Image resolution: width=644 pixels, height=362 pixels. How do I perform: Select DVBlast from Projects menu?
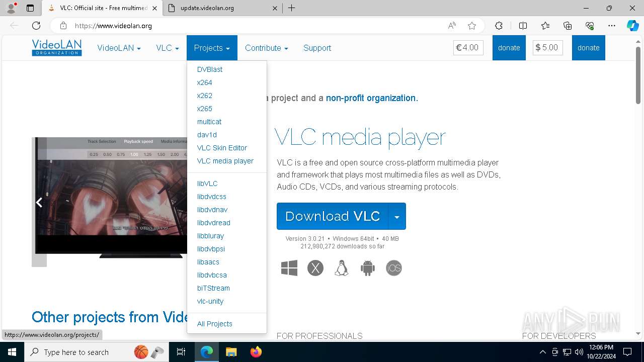[210, 69]
